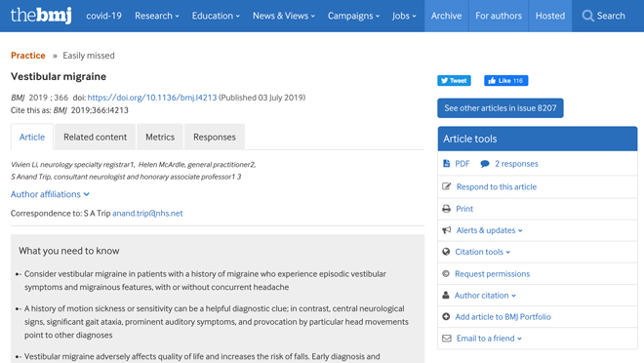Open the PDF link
This screenshot has height=363, width=644.
tap(463, 163)
